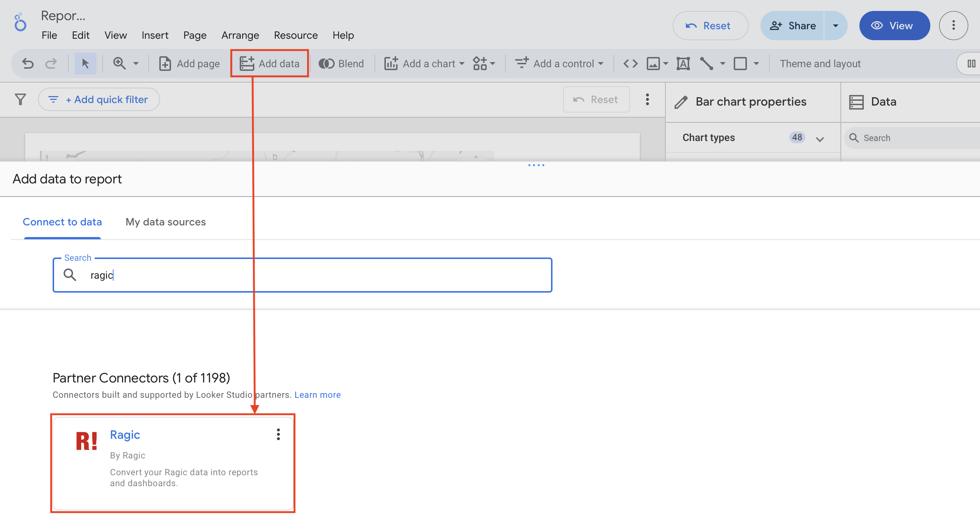Click the panel drag handle dots
Image resolution: width=980 pixels, height=526 pixels.
[536, 165]
